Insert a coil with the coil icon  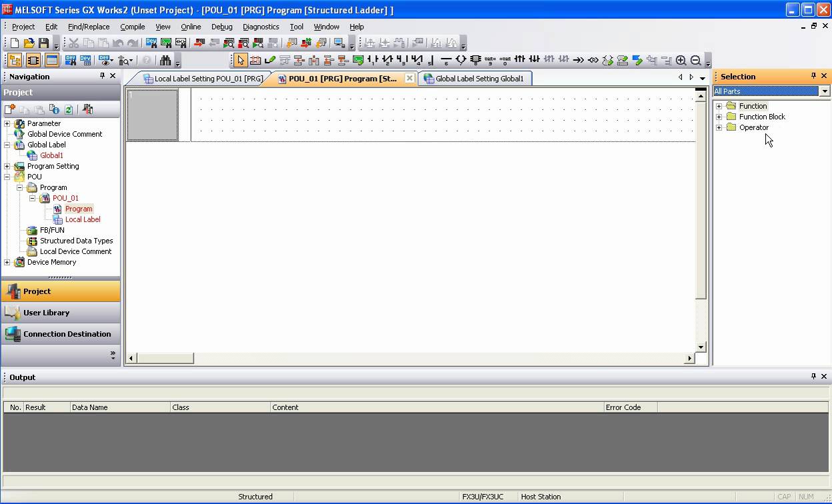click(x=461, y=61)
